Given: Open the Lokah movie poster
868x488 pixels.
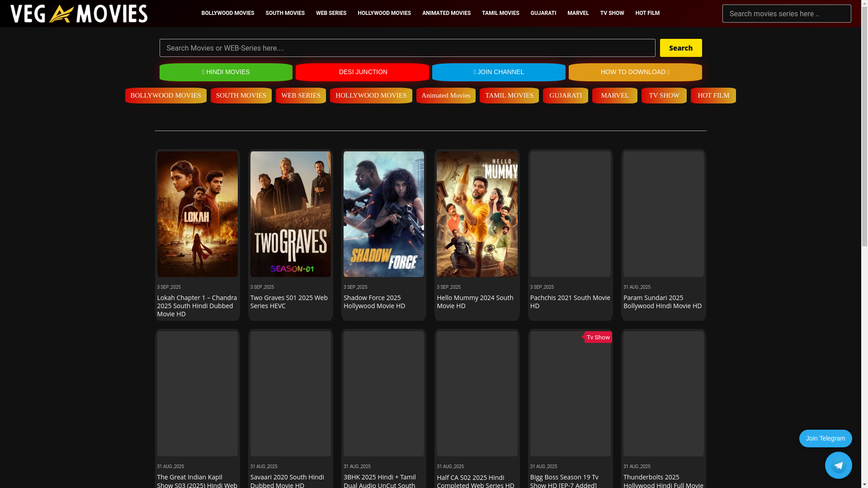Looking at the screenshot, I should tap(197, 214).
